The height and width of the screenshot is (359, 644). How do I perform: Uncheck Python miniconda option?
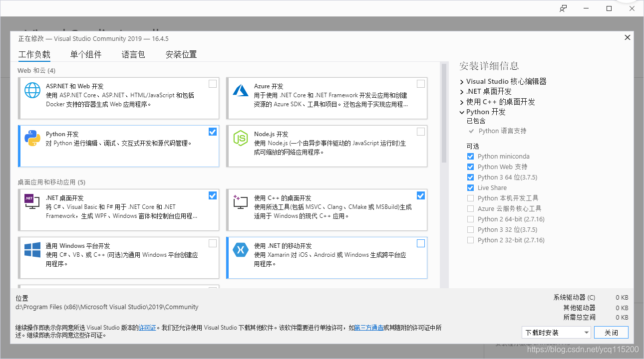470,157
